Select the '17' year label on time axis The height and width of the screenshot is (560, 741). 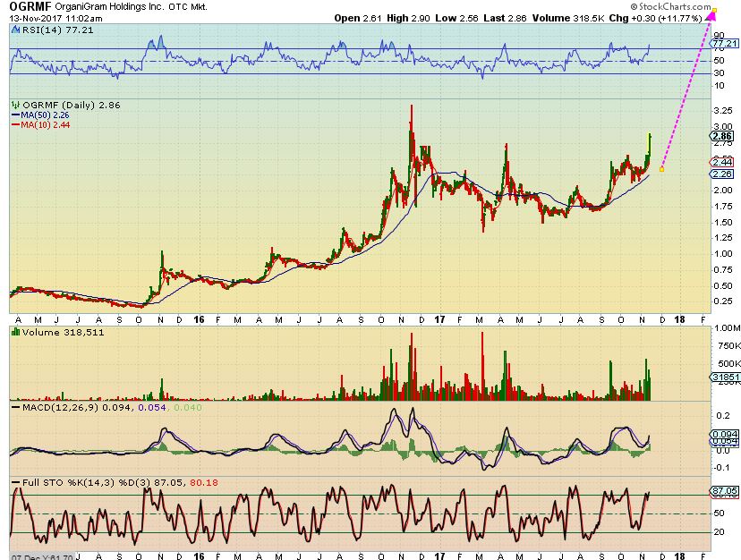439,318
